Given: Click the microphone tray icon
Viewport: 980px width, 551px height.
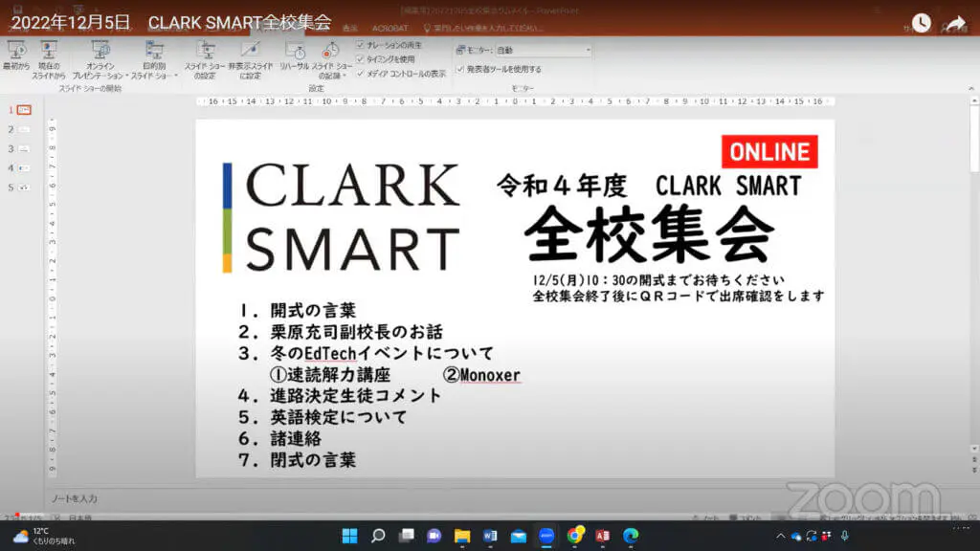Looking at the screenshot, I should 844,536.
